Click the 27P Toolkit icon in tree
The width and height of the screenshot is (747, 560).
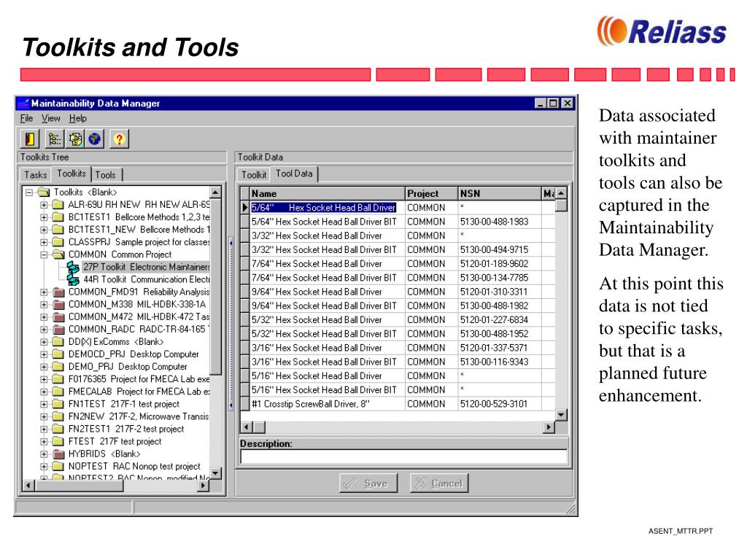point(73,267)
